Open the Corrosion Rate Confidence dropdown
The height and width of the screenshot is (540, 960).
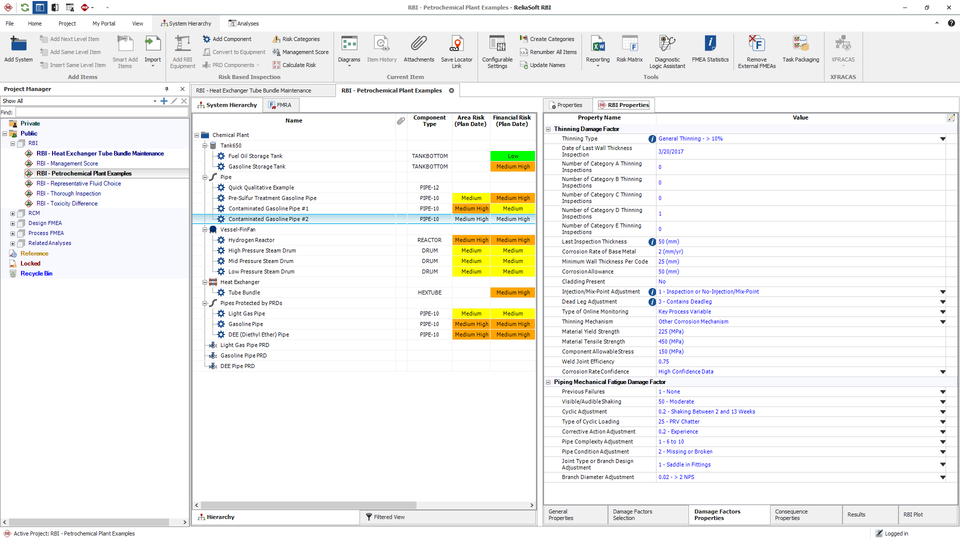pos(943,372)
